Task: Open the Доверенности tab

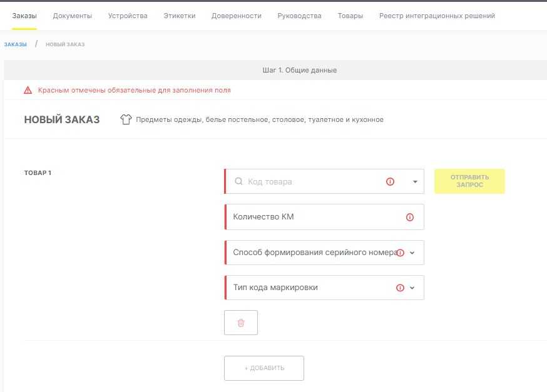Action: tap(236, 16)
